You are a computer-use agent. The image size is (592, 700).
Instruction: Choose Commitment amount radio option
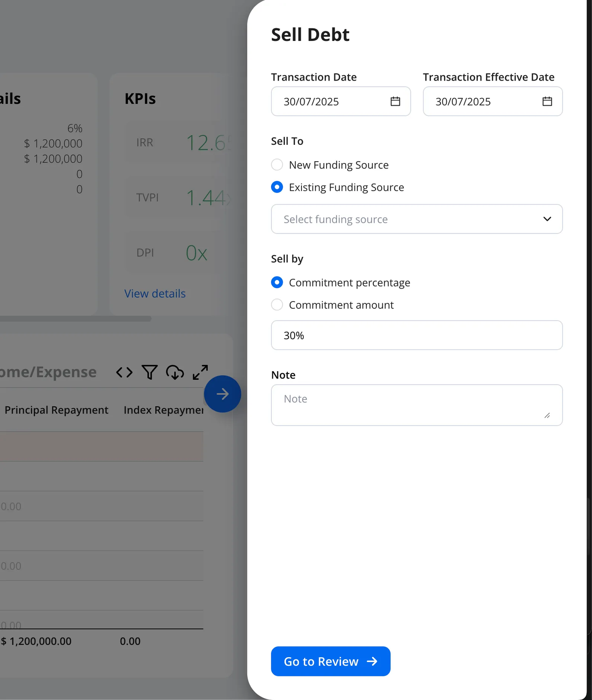(277, 305)
